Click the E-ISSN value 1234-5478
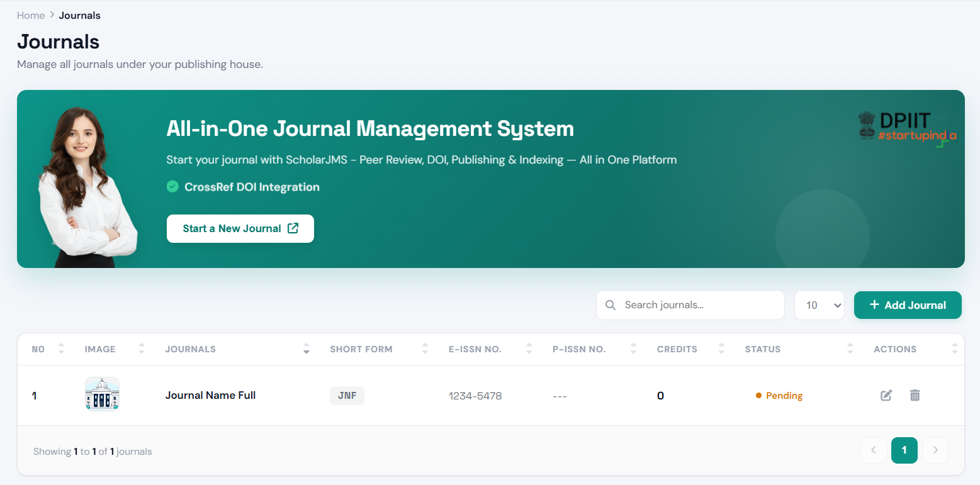This screenshot has height=485, width=980. [475, 396]
